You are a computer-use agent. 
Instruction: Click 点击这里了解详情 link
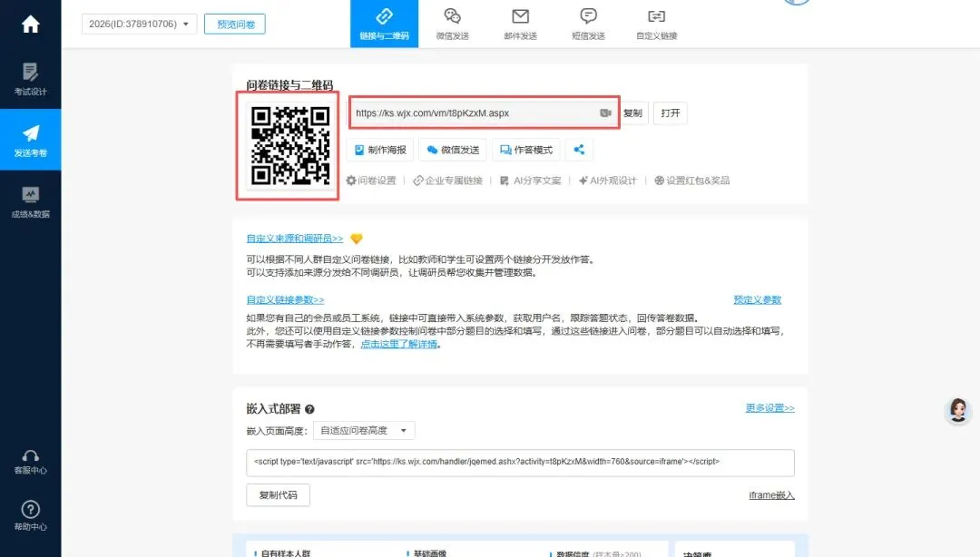pyautogui.click(x=398, y=344)
